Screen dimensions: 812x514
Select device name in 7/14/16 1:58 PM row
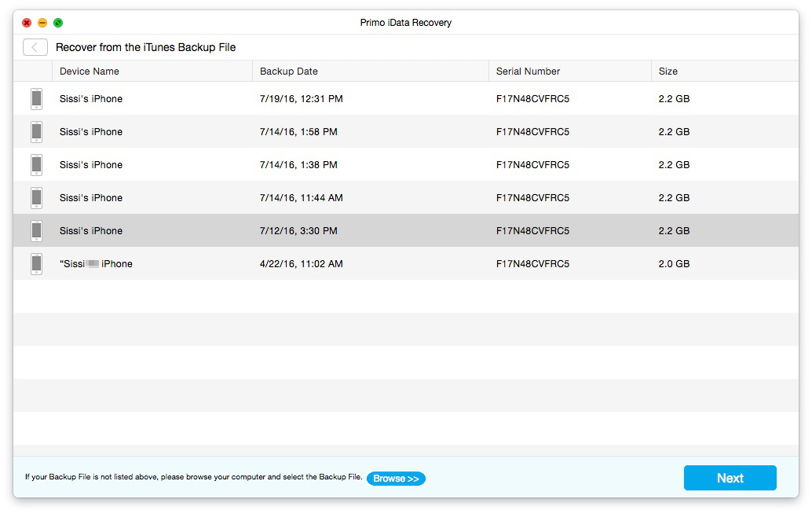pyautogui.click(x=91, y=131)
